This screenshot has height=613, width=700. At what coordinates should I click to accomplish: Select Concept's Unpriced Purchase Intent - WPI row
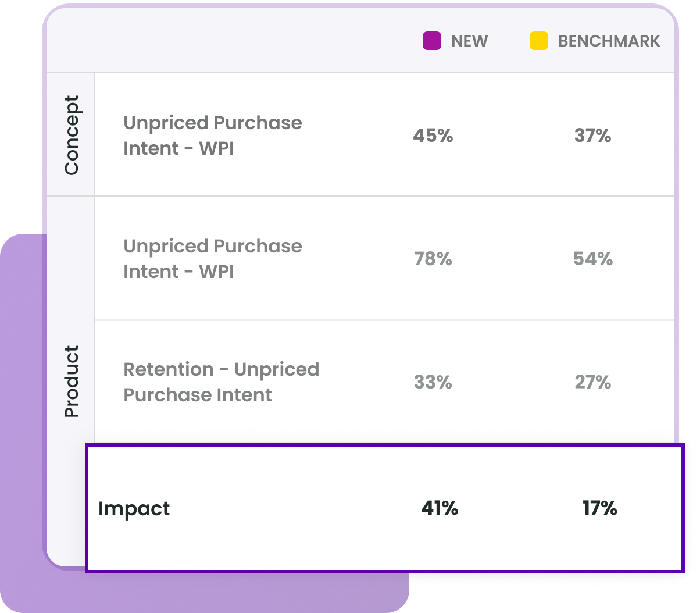[x=384, y=134]
